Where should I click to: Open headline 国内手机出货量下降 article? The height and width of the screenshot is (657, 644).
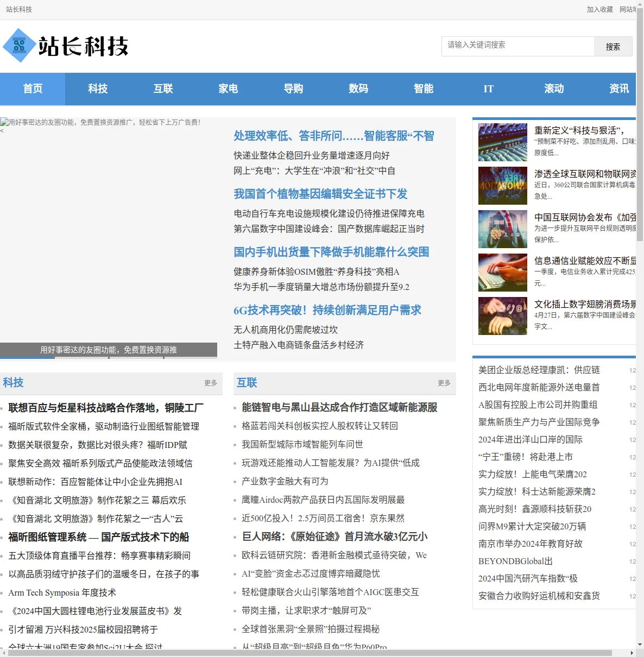point(331,252)
